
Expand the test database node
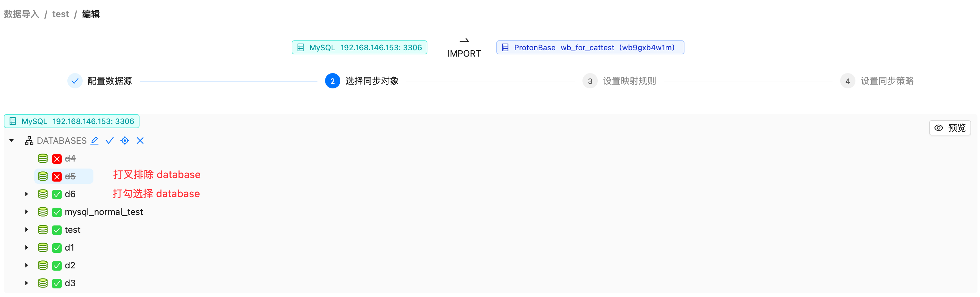point(26,230)
